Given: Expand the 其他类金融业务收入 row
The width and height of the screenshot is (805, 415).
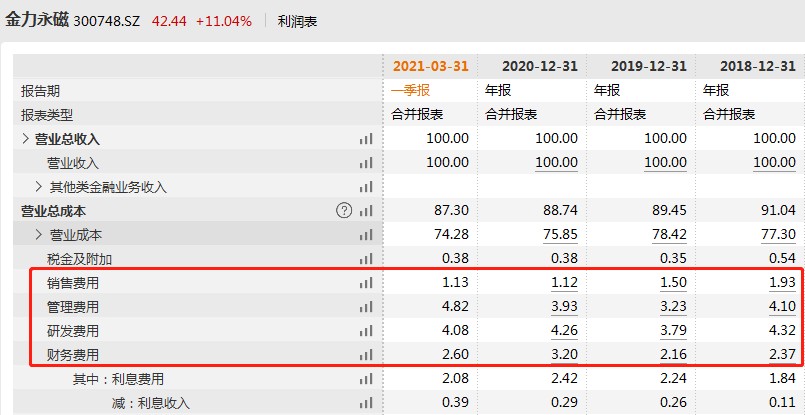Looking at the screenshot, I should coord(39,187).
